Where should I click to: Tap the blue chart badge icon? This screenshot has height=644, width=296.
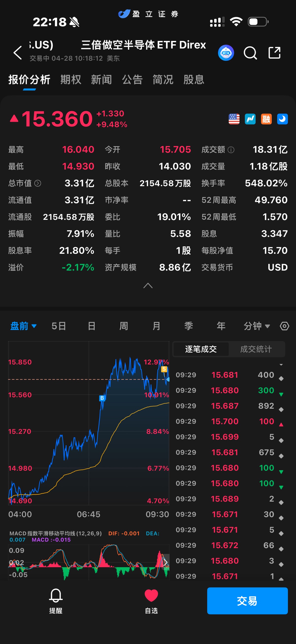click(250, 119)
